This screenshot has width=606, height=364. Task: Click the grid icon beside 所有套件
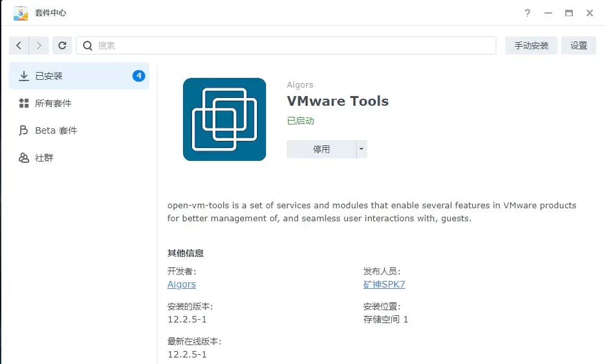pyautogui.click(x=24, y=103)
